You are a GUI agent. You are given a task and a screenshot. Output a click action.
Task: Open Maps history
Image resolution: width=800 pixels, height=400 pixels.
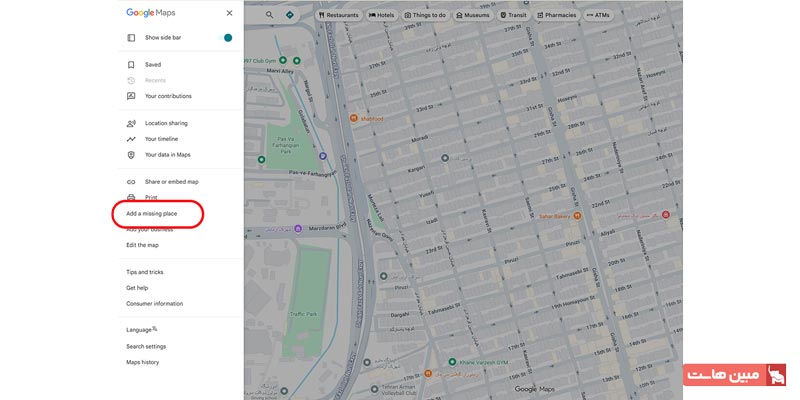click(x=142, y=362)
